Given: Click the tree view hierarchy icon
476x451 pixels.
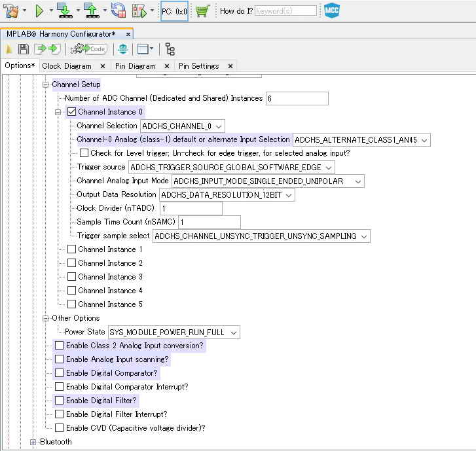Looking at the screenshot, I should tap(170, 49).
